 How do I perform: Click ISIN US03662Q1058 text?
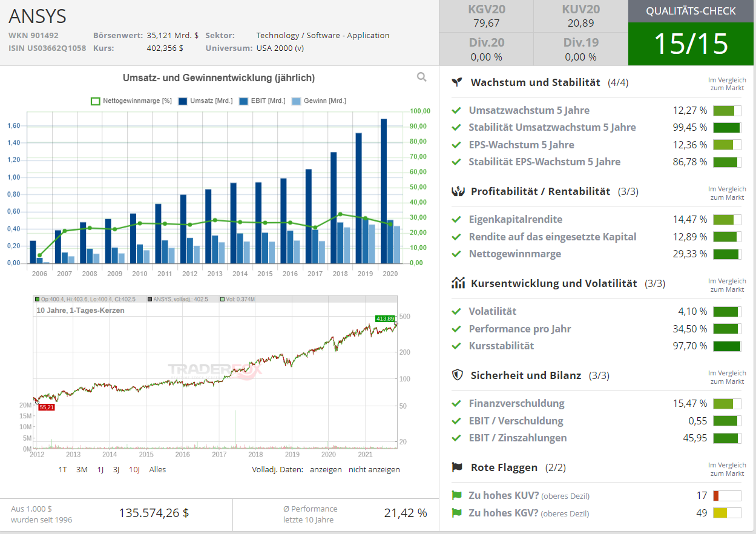click(47, 48)
